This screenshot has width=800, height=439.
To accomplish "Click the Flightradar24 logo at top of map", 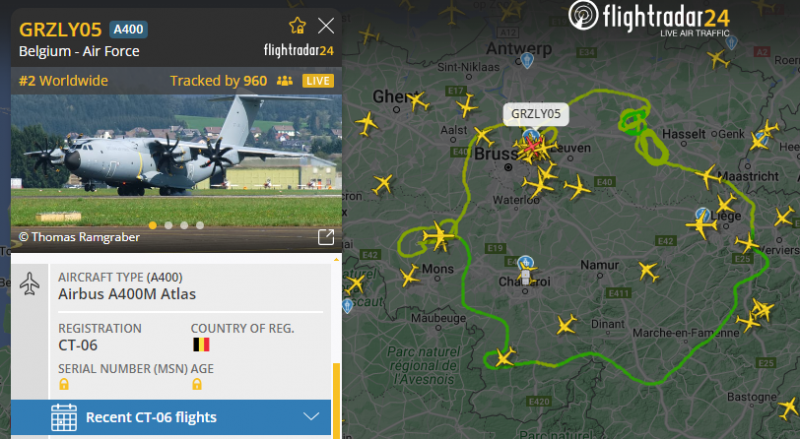I will pos(649,18).
